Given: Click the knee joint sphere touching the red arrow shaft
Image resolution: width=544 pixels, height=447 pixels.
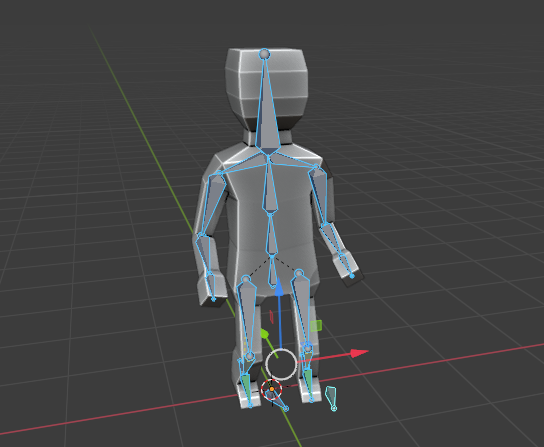Looking at the screenshot, I should tap(307, 348).
